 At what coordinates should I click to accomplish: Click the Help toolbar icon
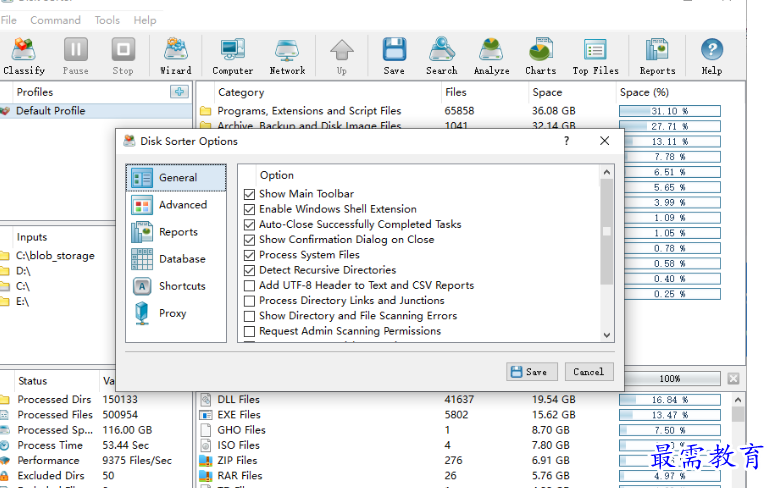coord(712,56)
